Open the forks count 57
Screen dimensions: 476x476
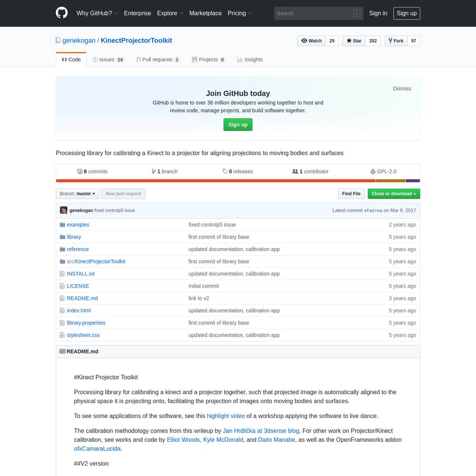coord(414,40)
